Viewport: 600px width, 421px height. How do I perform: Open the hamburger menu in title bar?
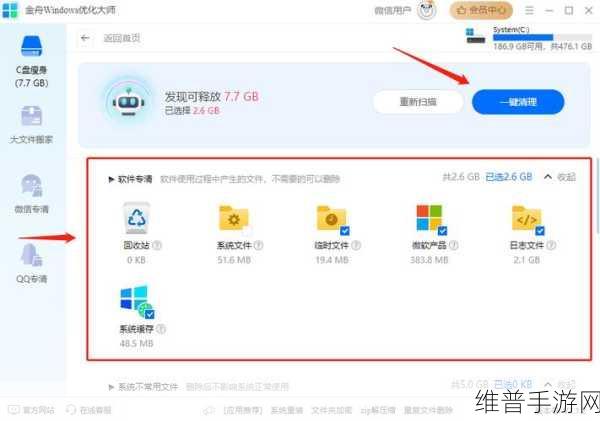point(529,10)
